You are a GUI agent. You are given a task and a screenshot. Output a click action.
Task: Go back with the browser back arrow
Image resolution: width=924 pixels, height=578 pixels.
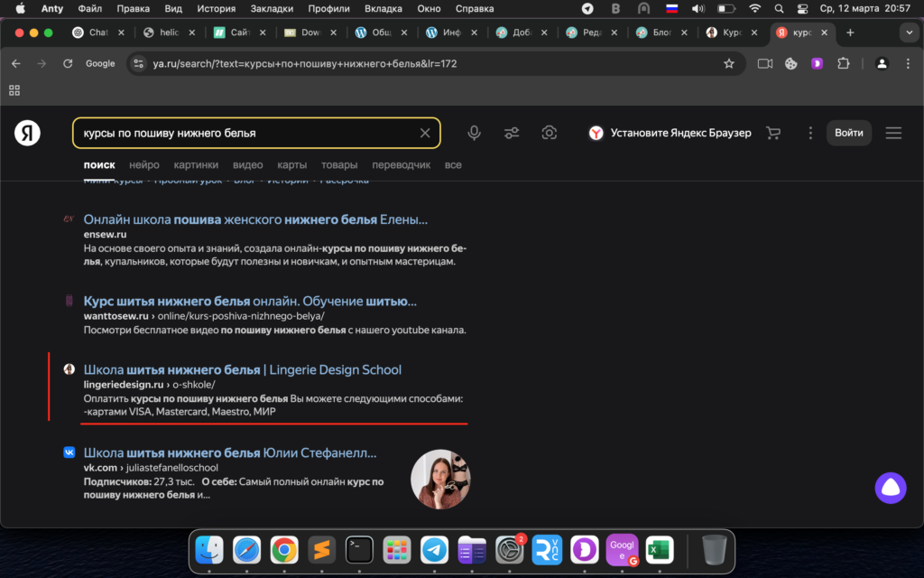[x=16, y=64]
